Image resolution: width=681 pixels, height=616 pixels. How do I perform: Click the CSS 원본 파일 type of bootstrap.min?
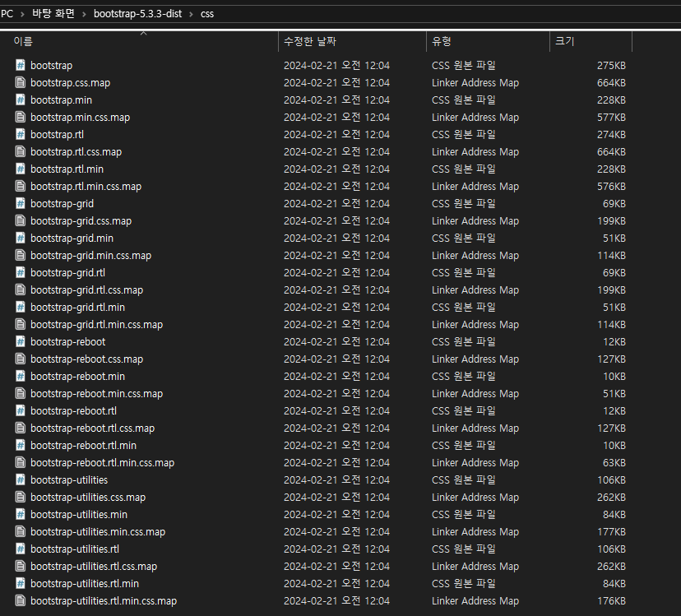(463, 100)
